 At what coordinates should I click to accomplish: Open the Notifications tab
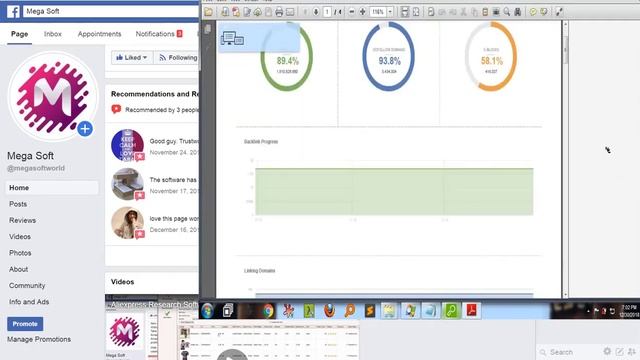159,34
